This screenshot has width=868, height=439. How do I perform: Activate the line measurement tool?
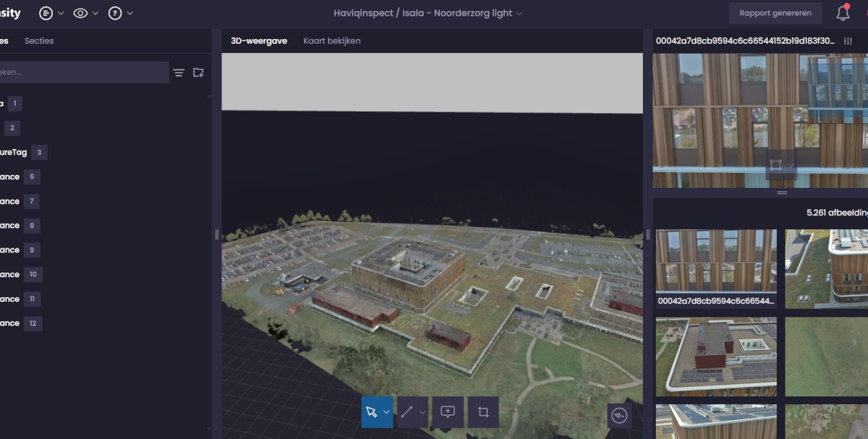coord(407,412)
